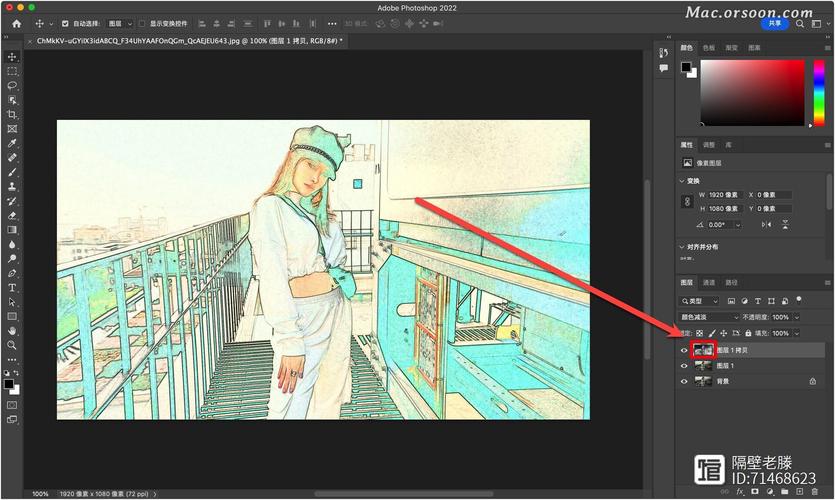Select the Eyedropper tool
Screen dimensions: 835x500
point(12,143)
